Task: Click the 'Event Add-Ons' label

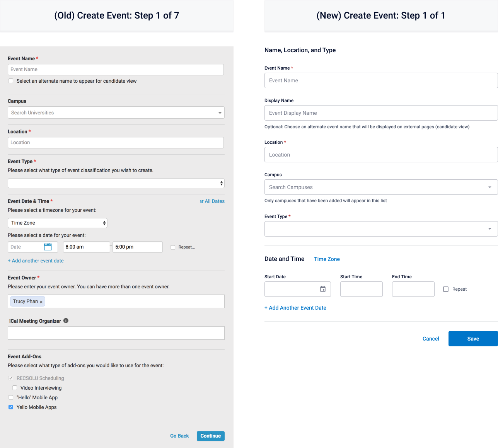Action: [x=24, y=356]
